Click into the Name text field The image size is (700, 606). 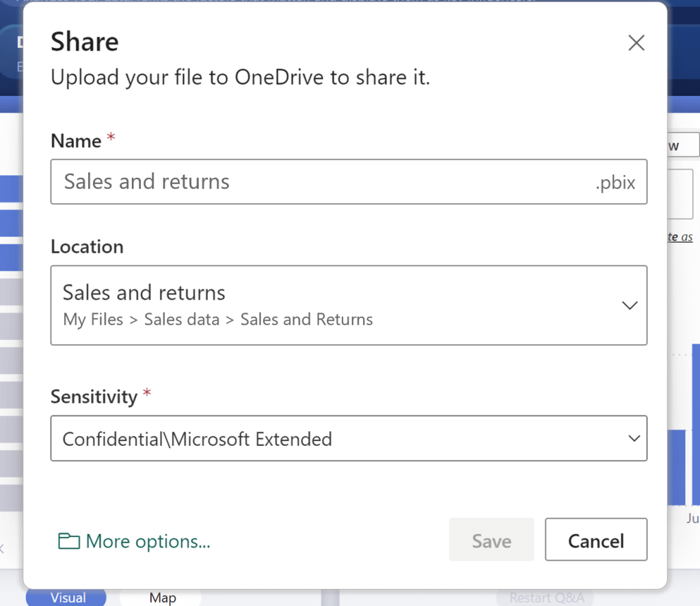coord(321,182)
